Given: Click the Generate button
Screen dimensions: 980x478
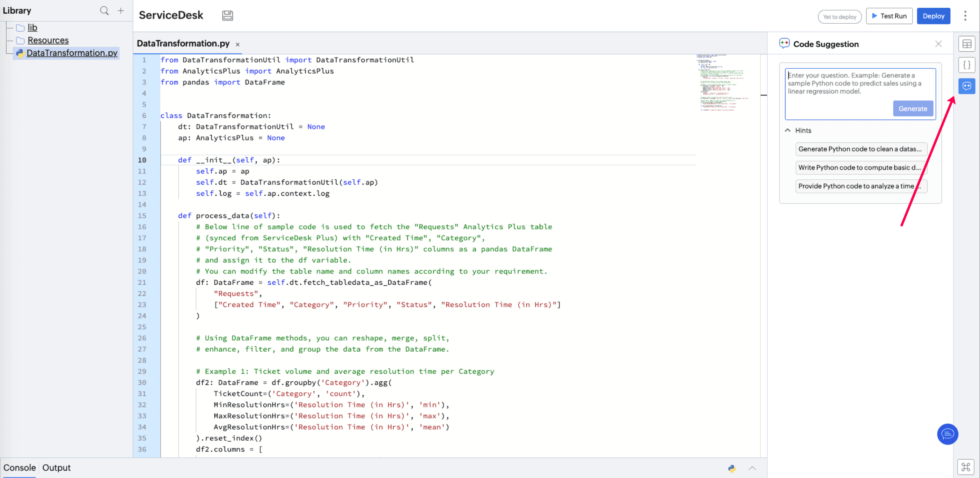Looking at the screenshot, I should pyautogui.click(x=913, y=109).
